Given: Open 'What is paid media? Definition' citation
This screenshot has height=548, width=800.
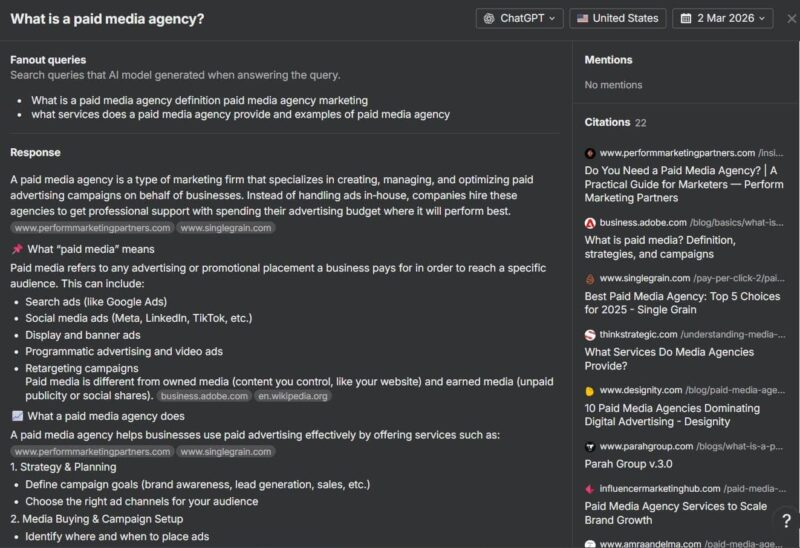Looking at the screenshot, I should tap(660, 247).
